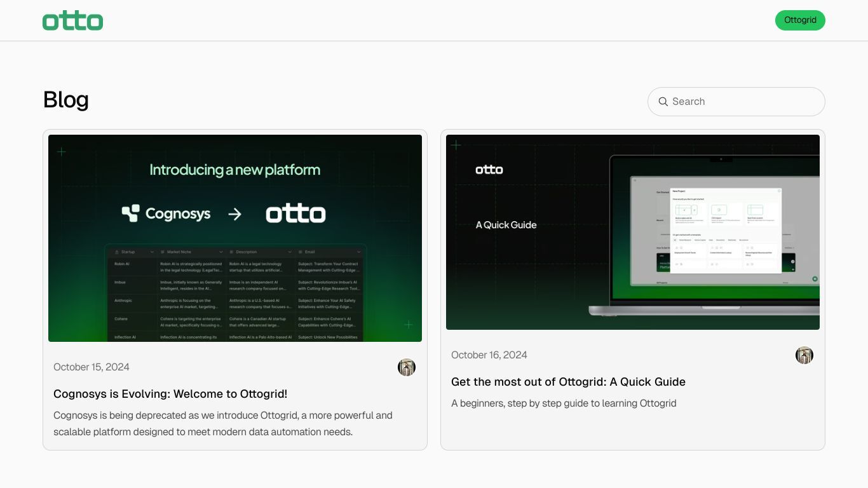Image resolution: width=868 pixels, height=488 pixels.
Task: Open Get the most out of Ottogrid guide
Action: (568, 382)
